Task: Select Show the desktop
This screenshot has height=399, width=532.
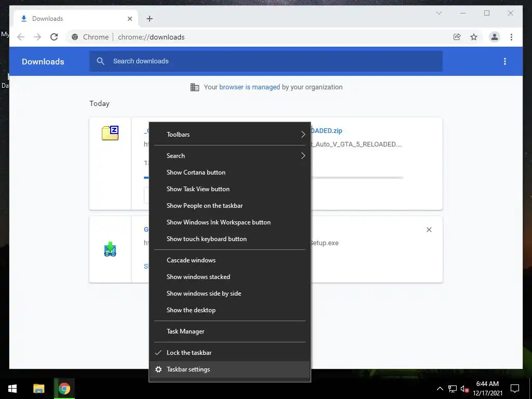Action: click(x=230, y=310)
